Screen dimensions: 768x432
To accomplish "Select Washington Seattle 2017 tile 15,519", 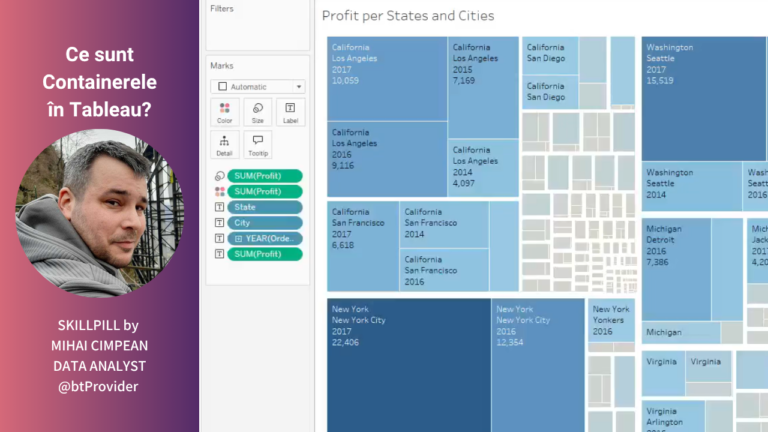I will (x=703, y=98).
